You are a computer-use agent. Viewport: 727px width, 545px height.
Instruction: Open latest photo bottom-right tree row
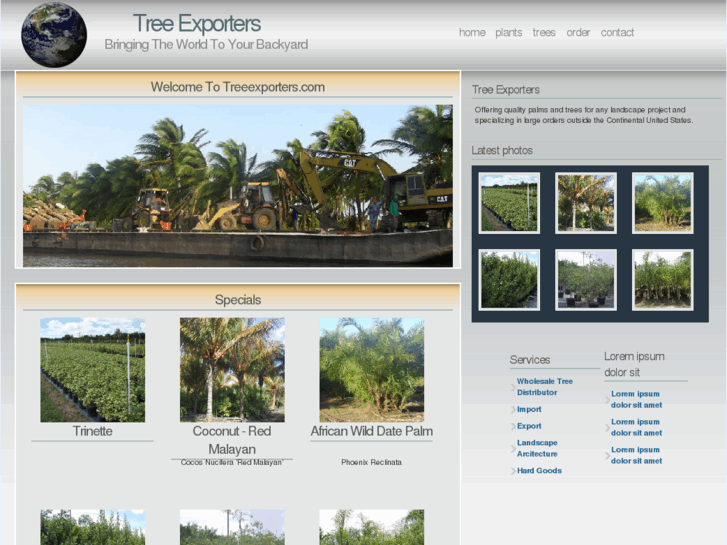[663, 280]
